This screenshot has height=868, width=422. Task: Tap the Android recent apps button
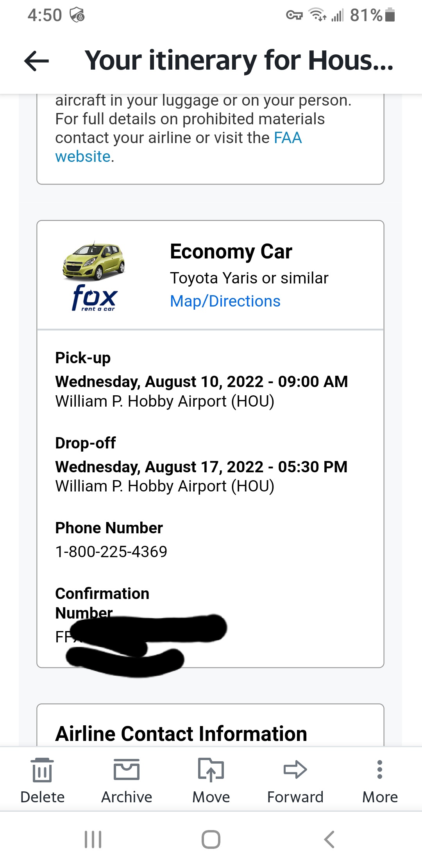(93, 839)
